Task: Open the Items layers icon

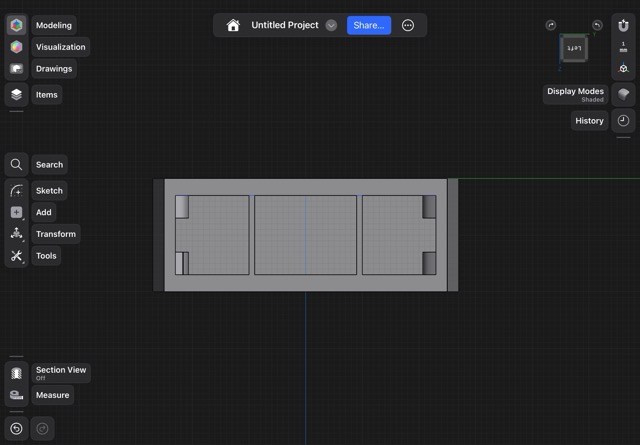Action: click(16, 94)
